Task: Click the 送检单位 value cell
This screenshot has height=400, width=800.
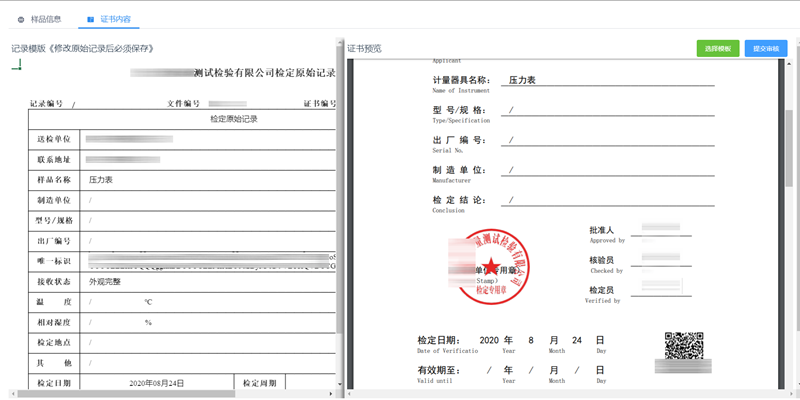Action: pyautogui.click(x=208, y=139)
